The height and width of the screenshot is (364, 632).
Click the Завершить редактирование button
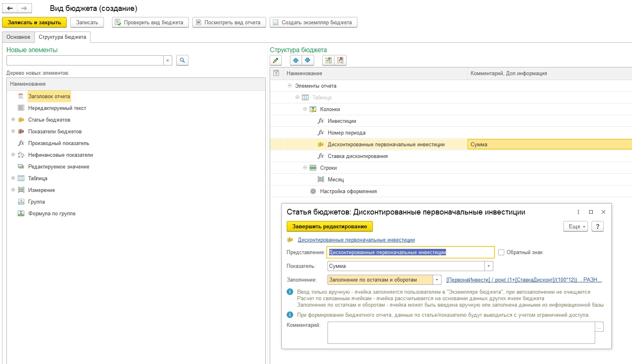(330, 226)
